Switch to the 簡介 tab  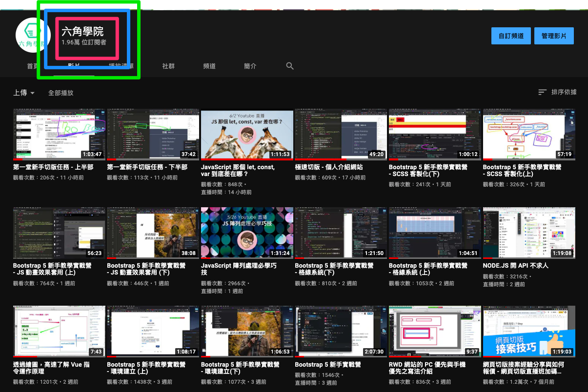(x=250, y=66)
